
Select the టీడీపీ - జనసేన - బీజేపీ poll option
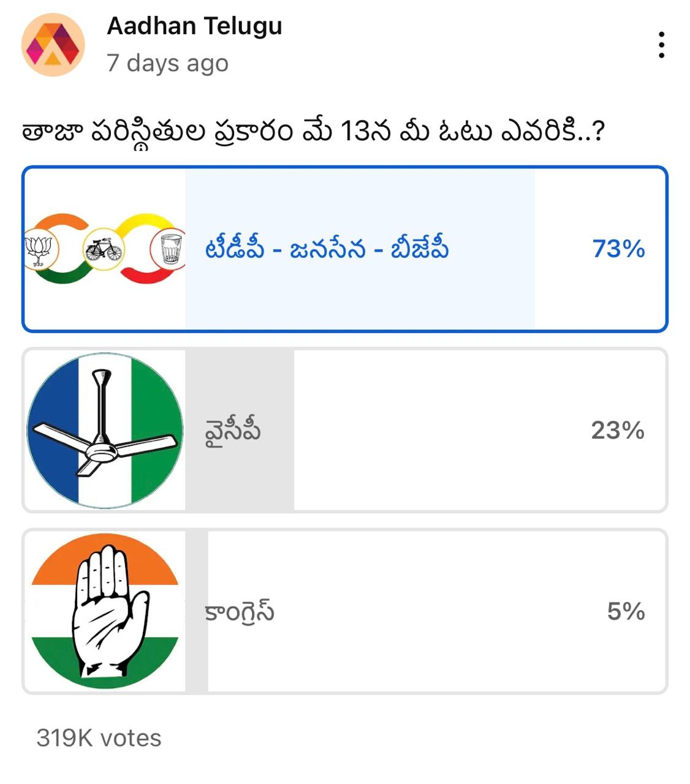(x=327, y=249)
